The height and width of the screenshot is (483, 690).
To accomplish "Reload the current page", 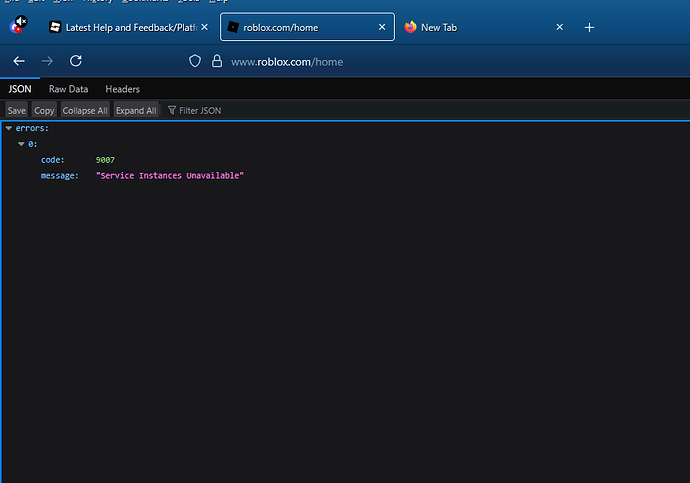I will pos(76,61).
